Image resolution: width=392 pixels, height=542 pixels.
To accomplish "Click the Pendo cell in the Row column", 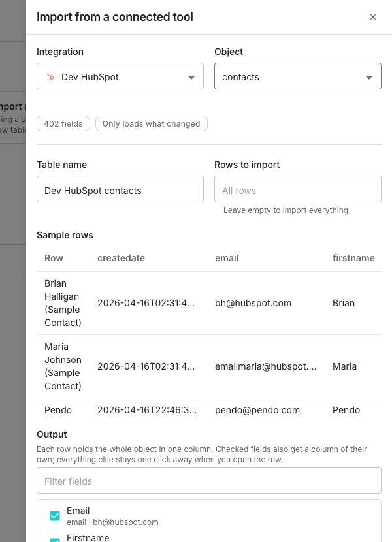I will [58, 410].
